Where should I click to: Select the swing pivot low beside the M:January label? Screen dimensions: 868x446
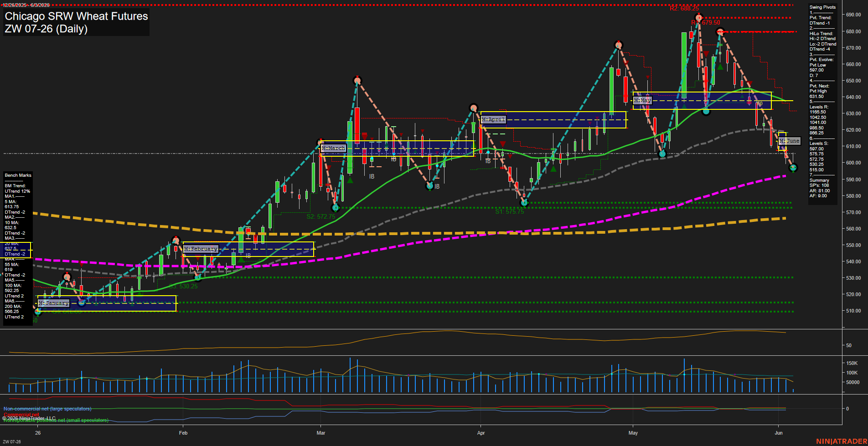click(82, 302)
